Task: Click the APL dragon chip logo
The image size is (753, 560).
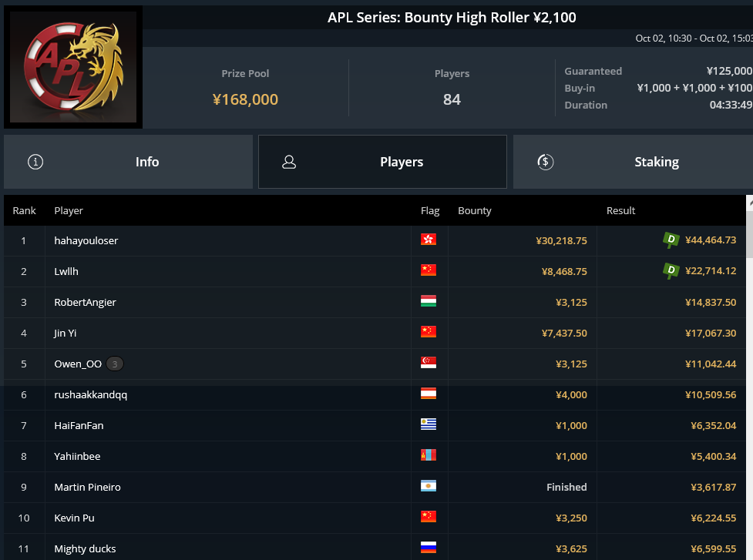Action: [73, 67]
